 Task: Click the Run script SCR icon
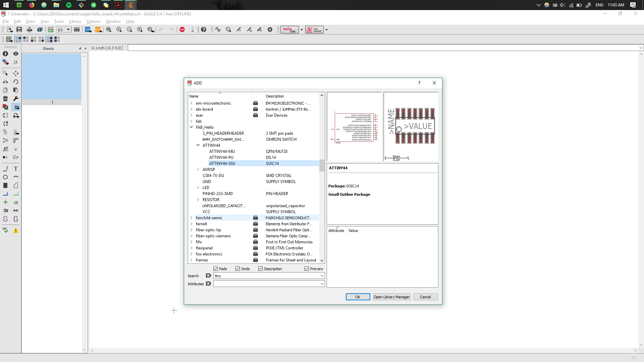click(x=88, y=29)
